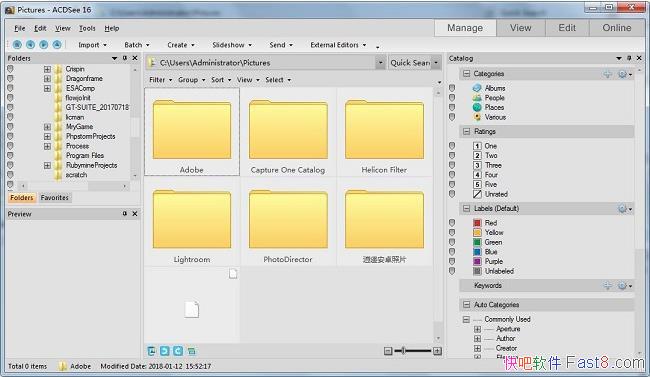
Task: Click the Group button
Action: (192, 80)
